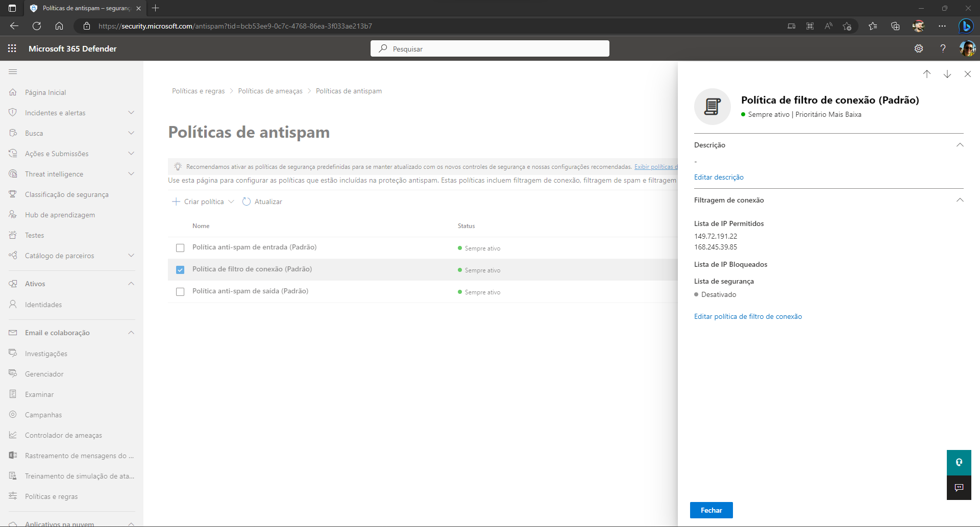This screenshot has height=527, width=980.
Task: Click the browser refresh icon
Action: click(x=37, y=26)
